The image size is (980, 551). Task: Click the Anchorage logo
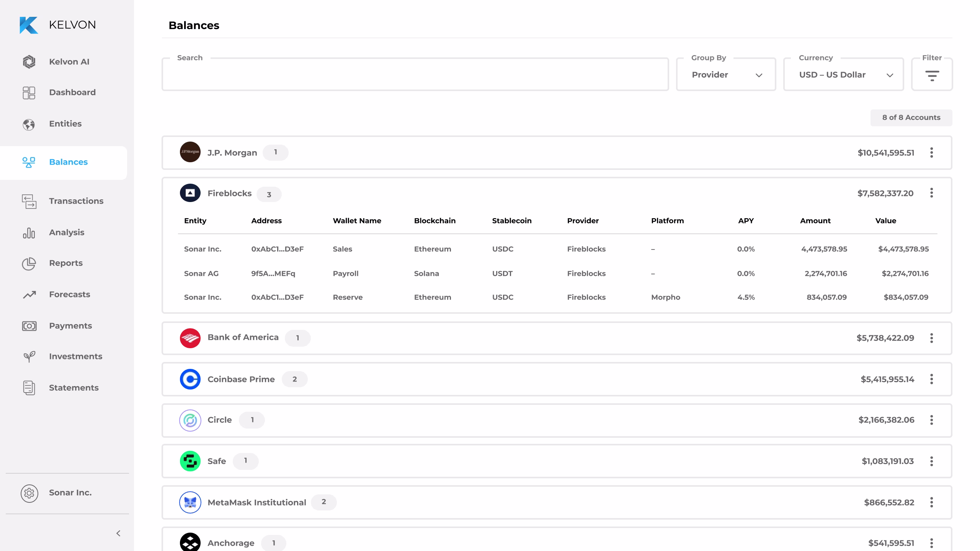click(x=190, y=542)
